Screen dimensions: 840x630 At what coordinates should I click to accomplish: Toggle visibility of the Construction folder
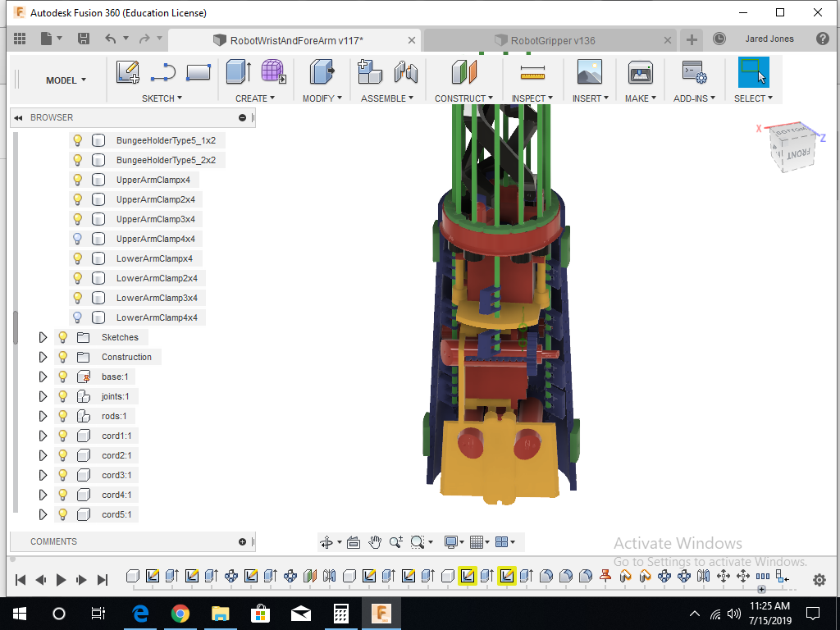coord(62,357)
